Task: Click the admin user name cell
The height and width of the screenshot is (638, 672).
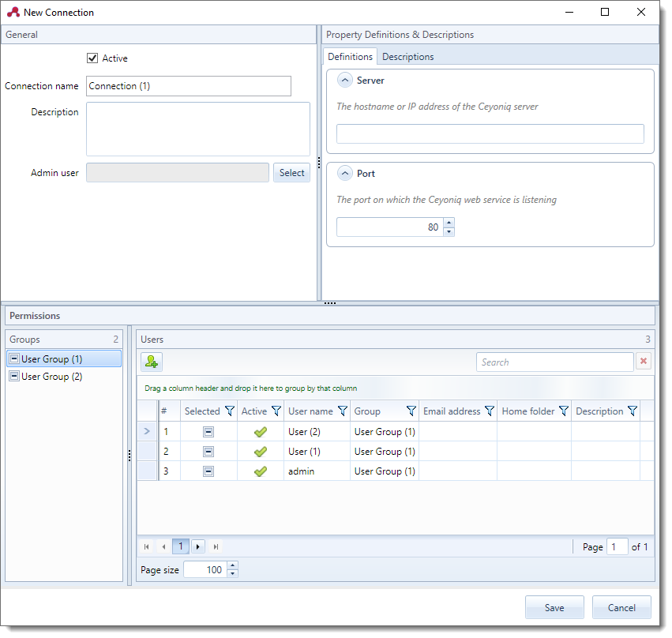Action: (x=317, y=471)
